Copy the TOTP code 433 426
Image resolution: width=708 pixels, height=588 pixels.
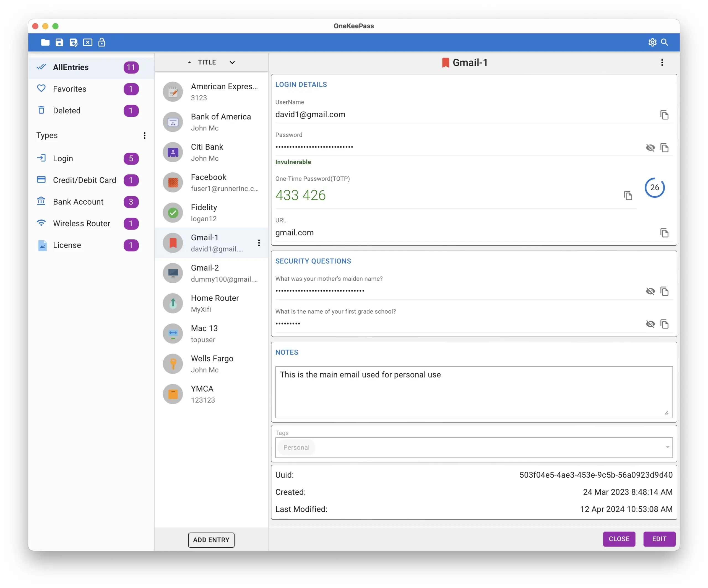[x=628, y=195]
